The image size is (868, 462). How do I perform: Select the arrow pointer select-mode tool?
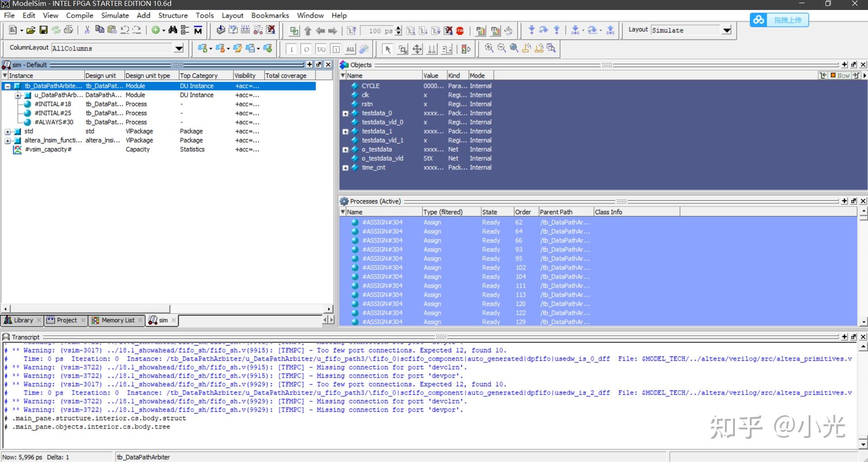click(387, 49)
